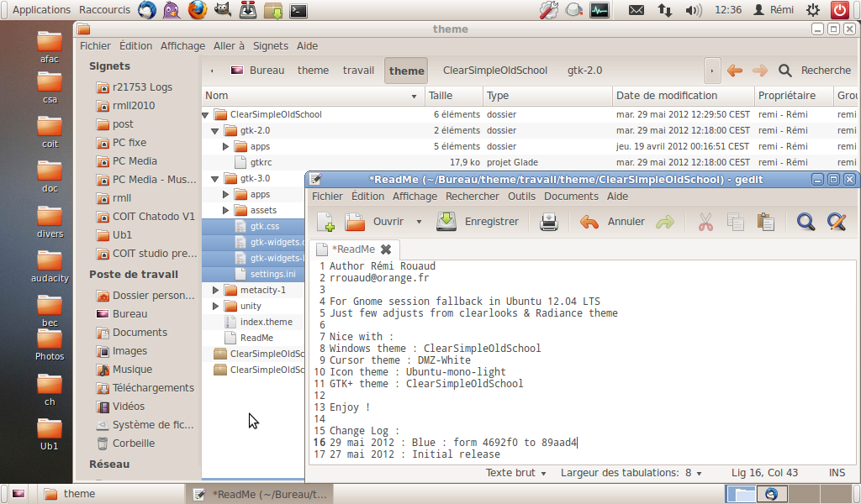Undo the last edit with Annuler arrow
The width and height of the screenshot is (861, 504).
point(588,222)
